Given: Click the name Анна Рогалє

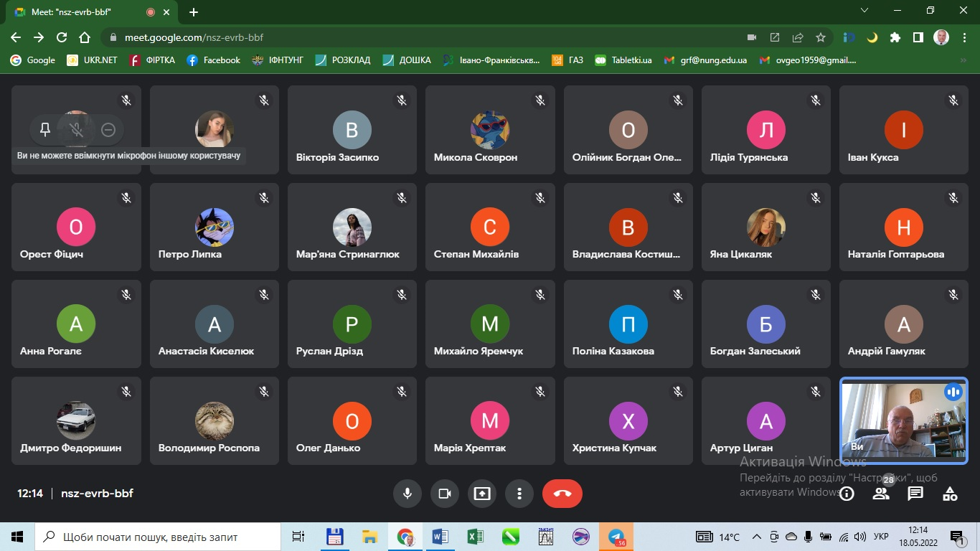Looking at the screenshot, I should [x=51, y=351].
